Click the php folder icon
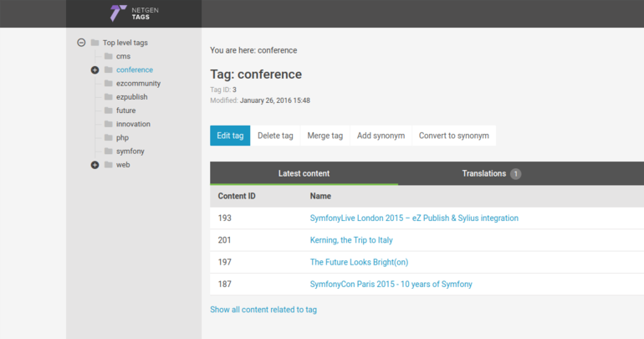The image size is (644, 339). click(109, 137)
